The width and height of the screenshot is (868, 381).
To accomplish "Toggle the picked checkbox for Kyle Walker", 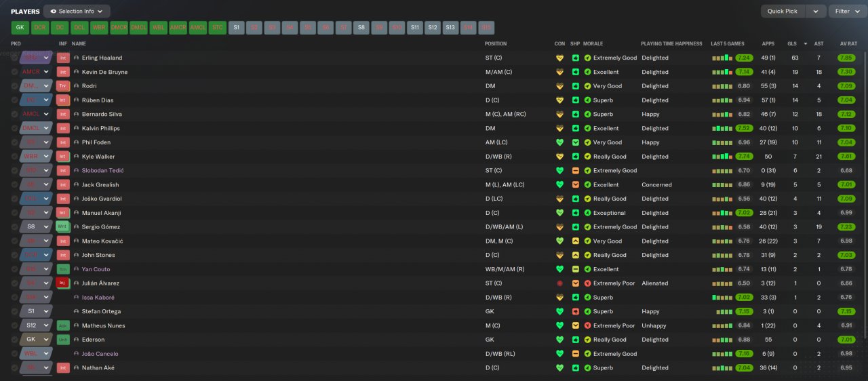I will click(x=14, y=157).
